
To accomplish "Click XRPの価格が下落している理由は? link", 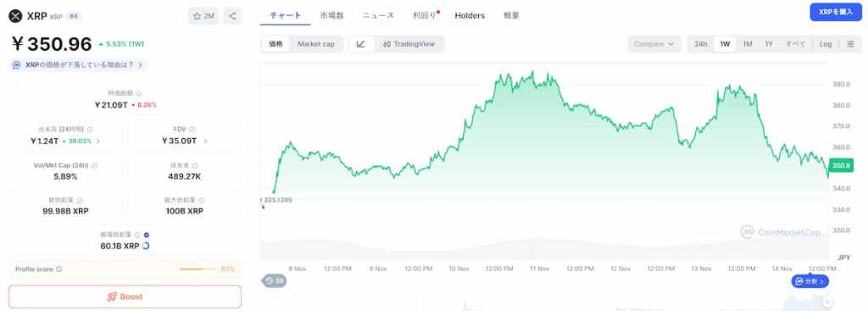I will coord(79,64).
